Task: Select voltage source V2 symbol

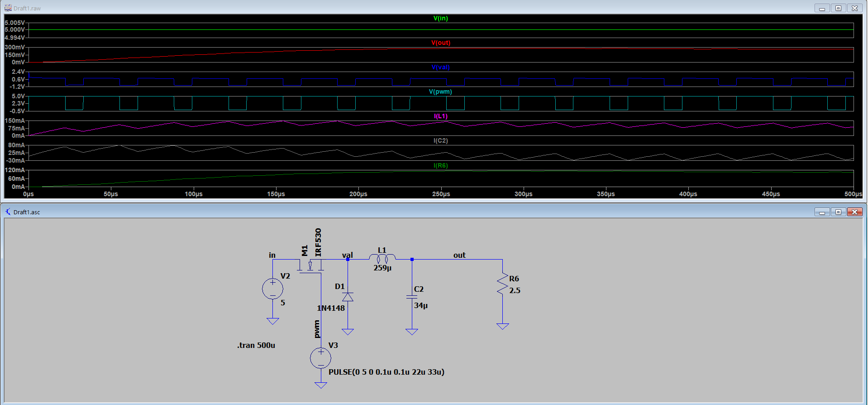Action: (x=272, y=289)
